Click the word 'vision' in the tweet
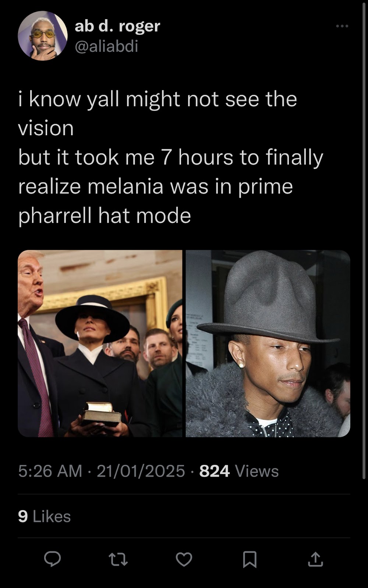 click(x=46, y=128)
